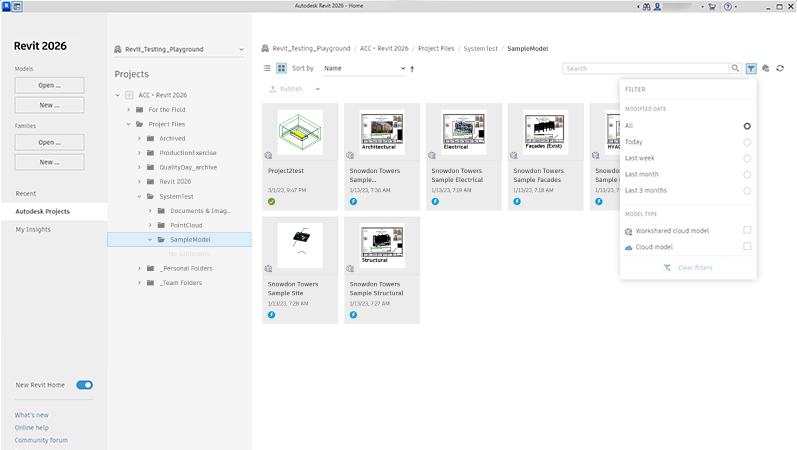Click in the Search input field
This screenshot has height=450, width=797.
(646, 68)
